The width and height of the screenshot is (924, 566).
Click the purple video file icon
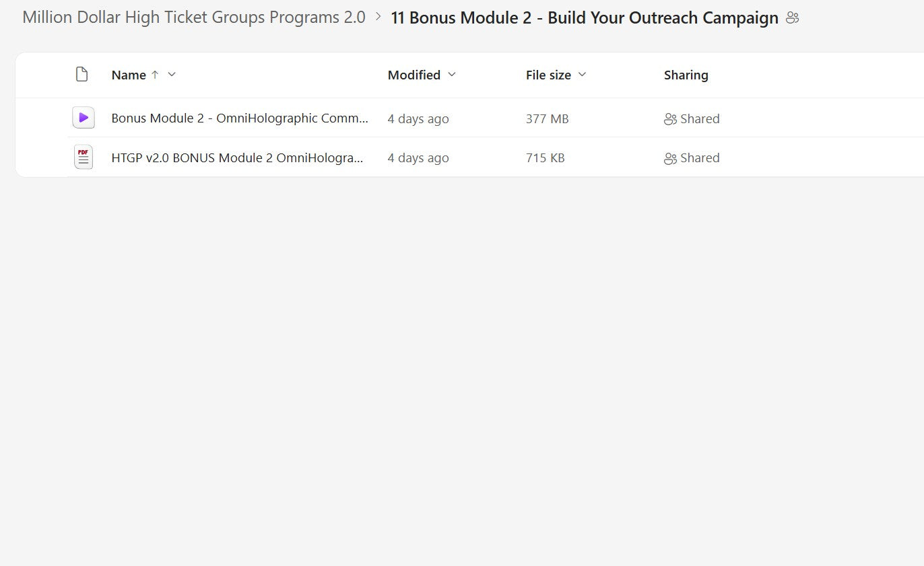[84, 118]
